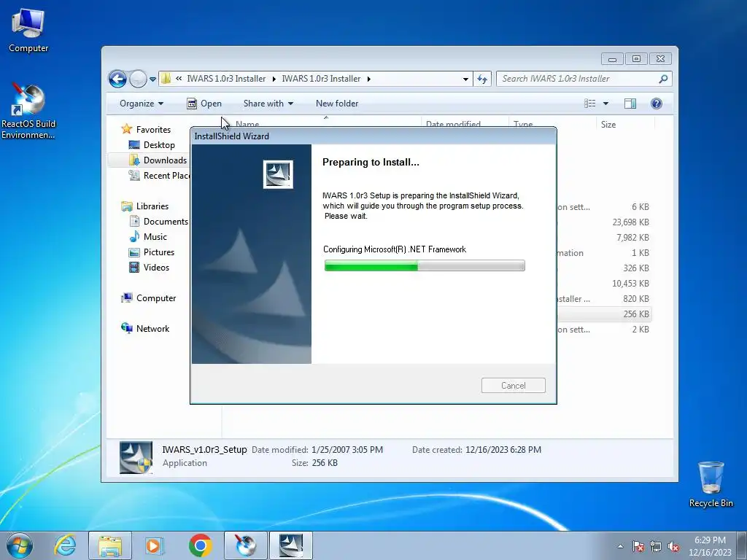
Task: Click New folder in the toolbar
Action: [337, 104]
